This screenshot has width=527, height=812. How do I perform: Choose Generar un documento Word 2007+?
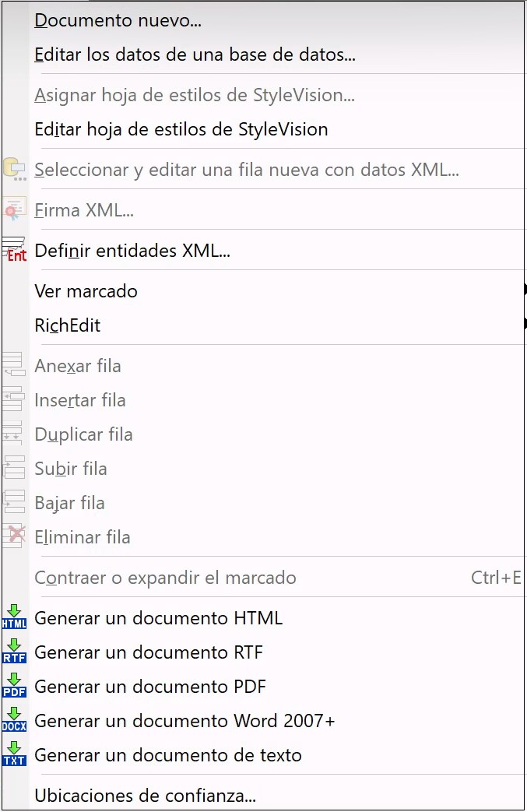click(184, 721)
